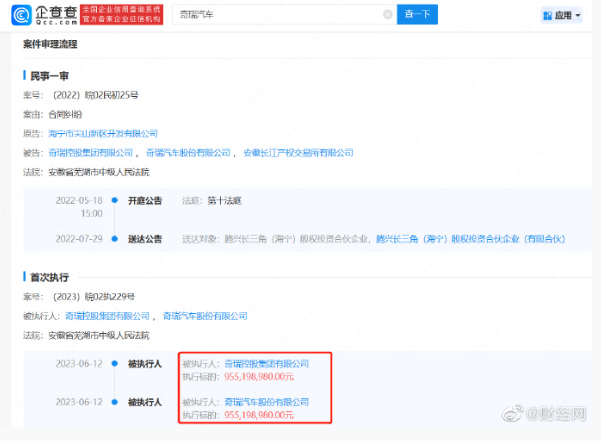Click the 全国企业信用查询系统 red banner
601x441 pixels.
click(x=122, y=15)
